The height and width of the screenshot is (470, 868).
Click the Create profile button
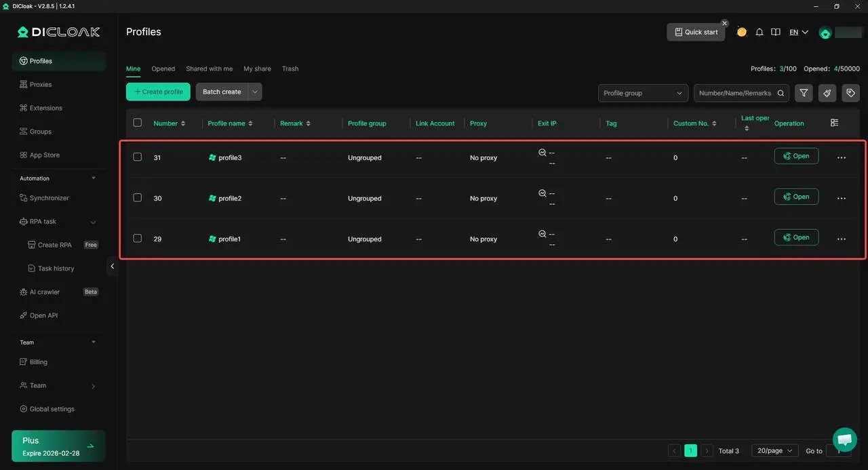(158, 92)
